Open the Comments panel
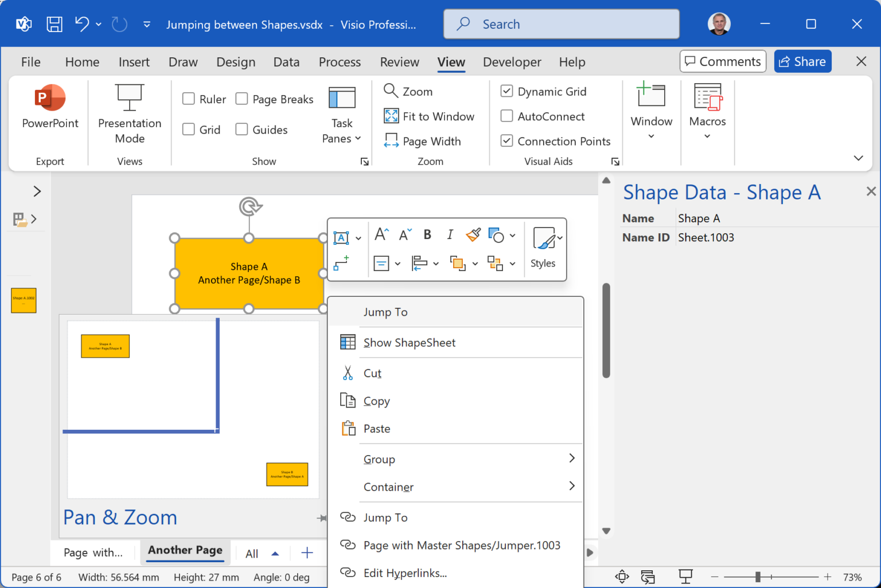881x588 pixels. tap(723, 61)
